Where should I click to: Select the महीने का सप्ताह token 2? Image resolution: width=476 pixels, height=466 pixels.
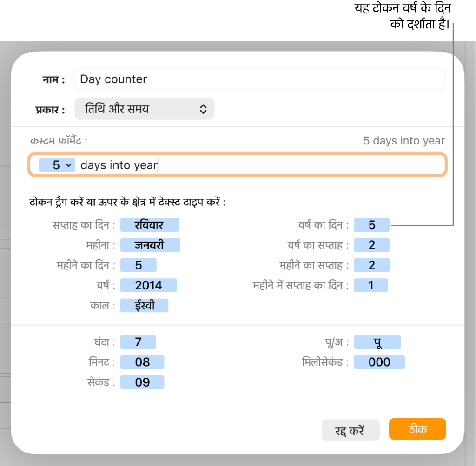[371, 265]
